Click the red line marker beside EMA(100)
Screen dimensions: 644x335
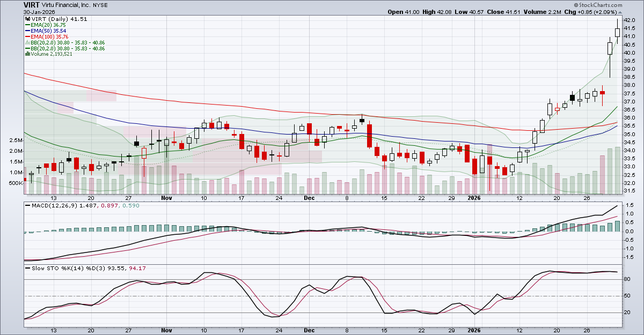[28, 36]
